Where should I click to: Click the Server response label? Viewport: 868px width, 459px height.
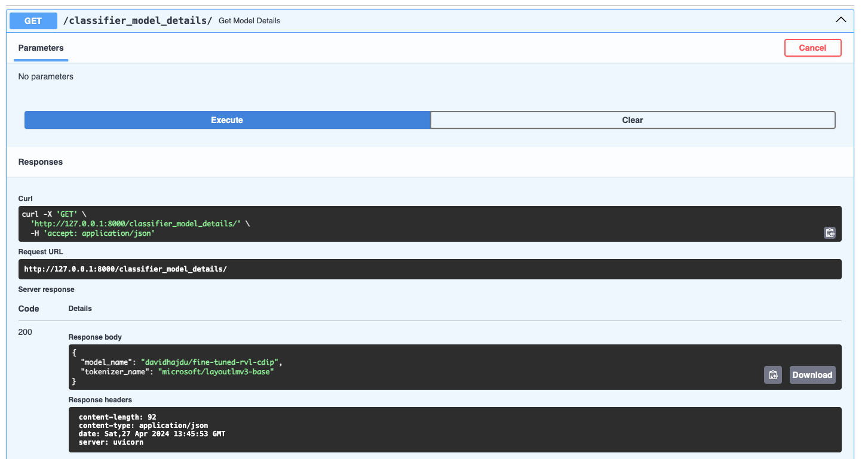pyautogui.click(x=47, y=289)
